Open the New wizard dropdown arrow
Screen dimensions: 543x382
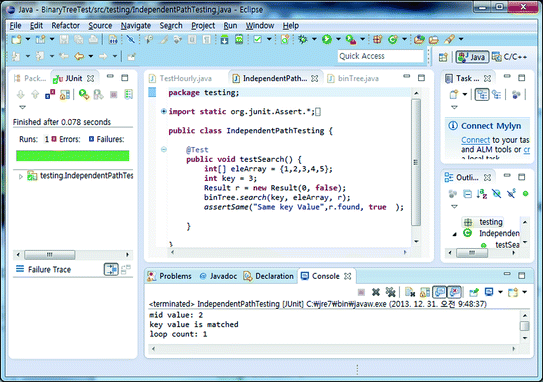(28, 39)
